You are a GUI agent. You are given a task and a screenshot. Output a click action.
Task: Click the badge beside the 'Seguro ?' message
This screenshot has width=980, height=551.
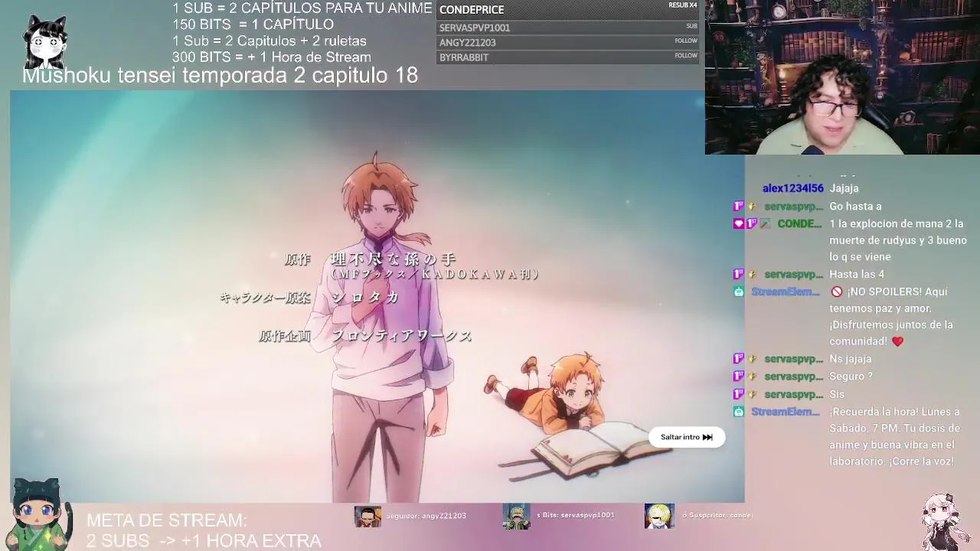click(739, 377)
